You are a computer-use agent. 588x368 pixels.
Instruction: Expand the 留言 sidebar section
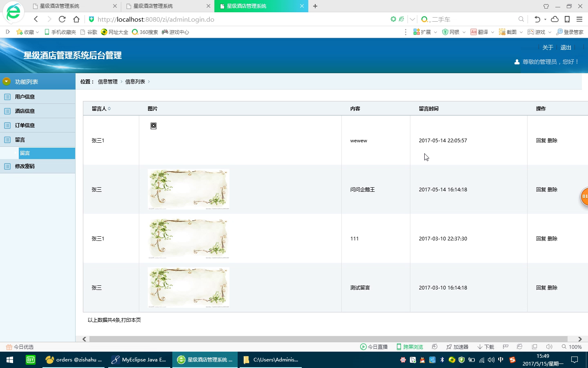38,140
